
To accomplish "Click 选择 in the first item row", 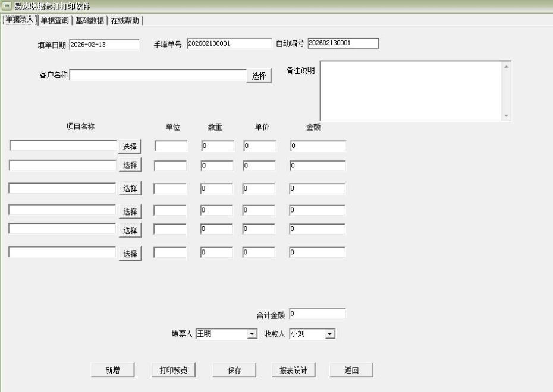I will coord(130,147).
